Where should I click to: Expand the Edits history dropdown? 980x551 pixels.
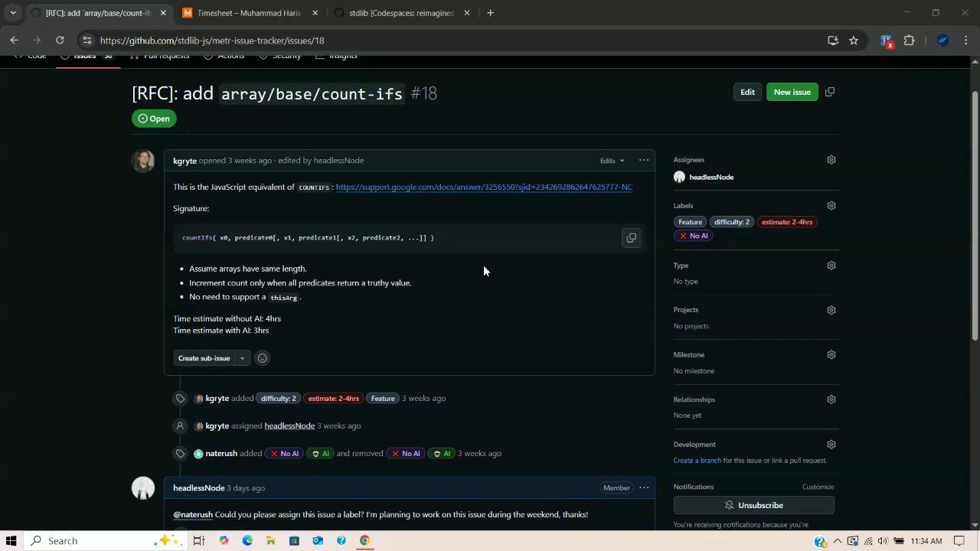612,161
